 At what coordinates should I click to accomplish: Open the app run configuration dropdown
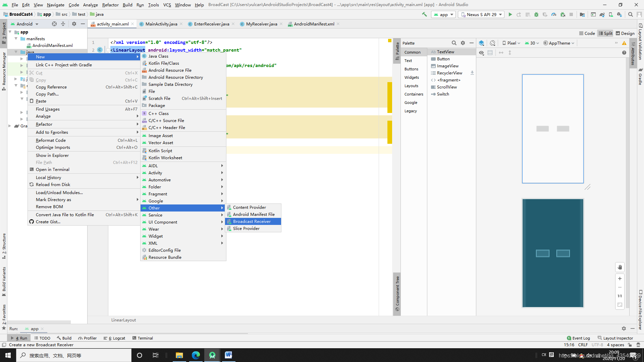click(443, 14)
